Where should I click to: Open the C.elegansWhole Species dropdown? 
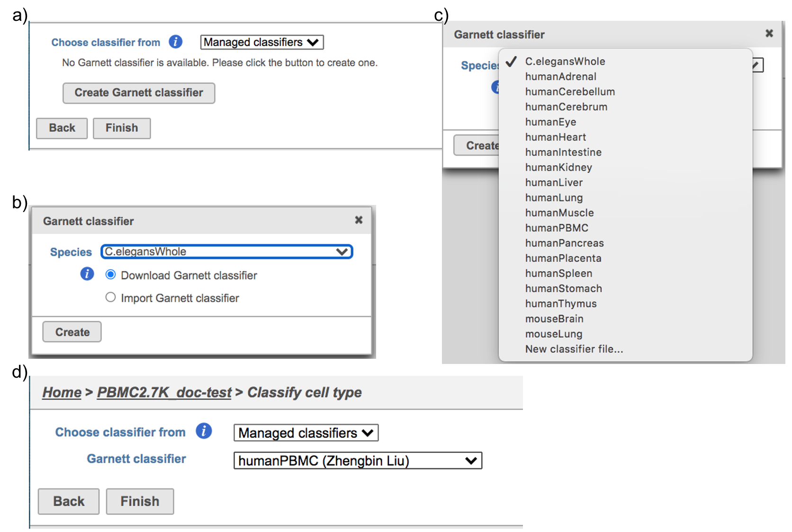(226, 252)
